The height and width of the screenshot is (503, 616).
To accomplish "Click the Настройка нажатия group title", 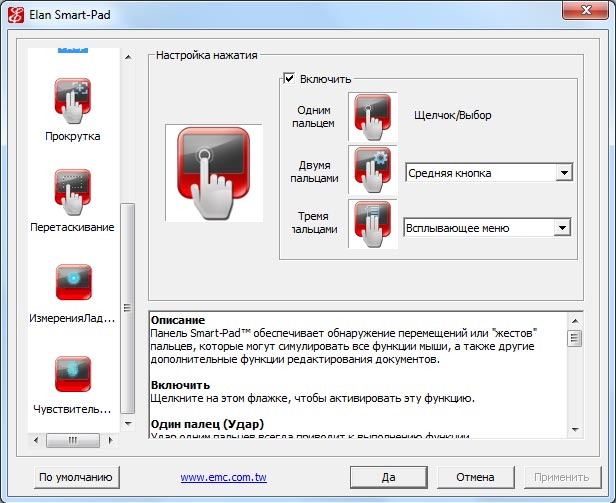I will coord(207,55).
